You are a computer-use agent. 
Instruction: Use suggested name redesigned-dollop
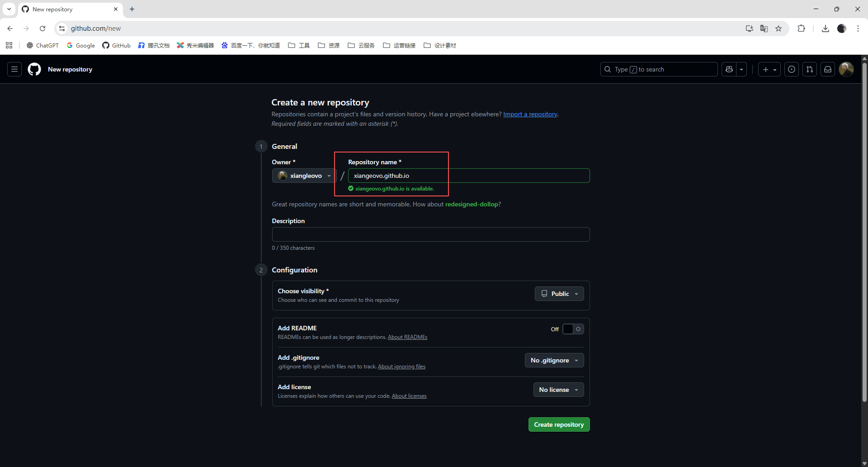472,204
